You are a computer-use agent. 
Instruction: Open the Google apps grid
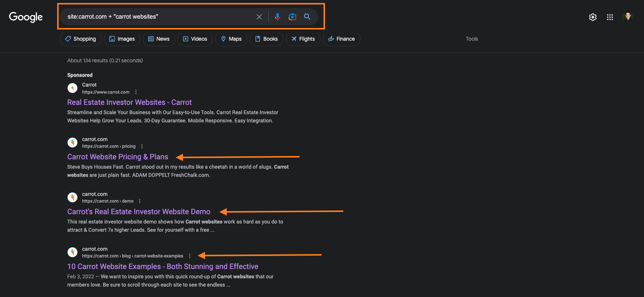click(x=610, y=17)
